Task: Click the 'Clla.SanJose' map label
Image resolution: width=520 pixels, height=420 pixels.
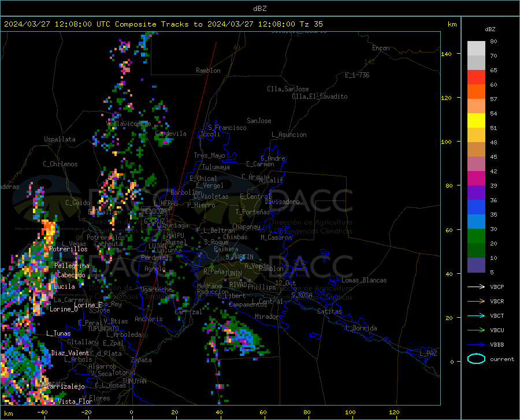Action: tap(288, 89)
